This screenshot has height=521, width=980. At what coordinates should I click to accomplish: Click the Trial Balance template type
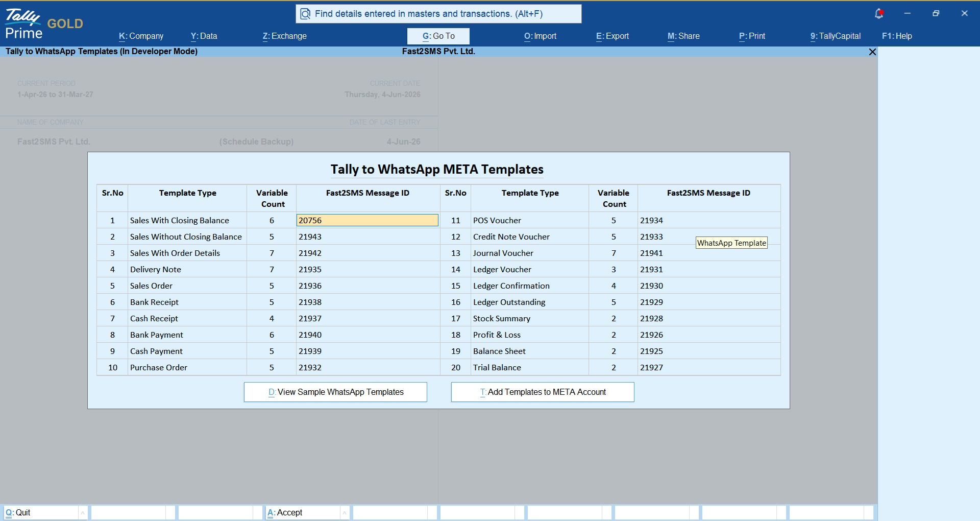(x=497, y=367)
